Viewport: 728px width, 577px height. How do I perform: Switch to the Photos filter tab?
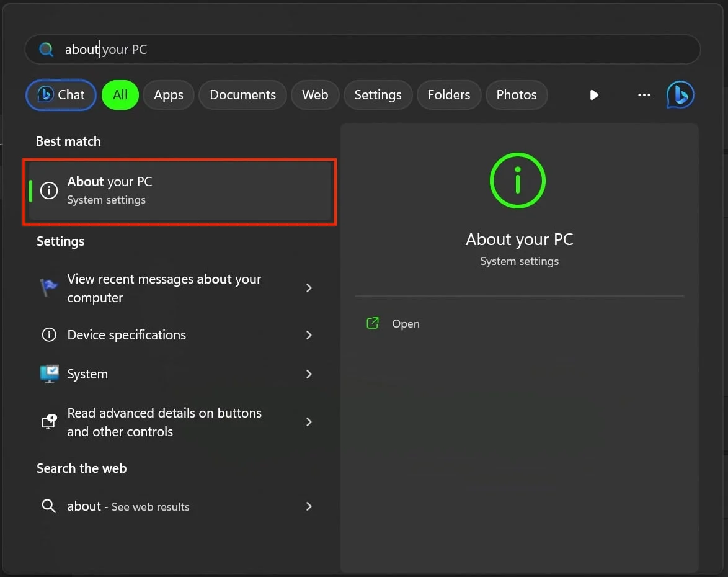pyautogui.click(x=517, y=95)
